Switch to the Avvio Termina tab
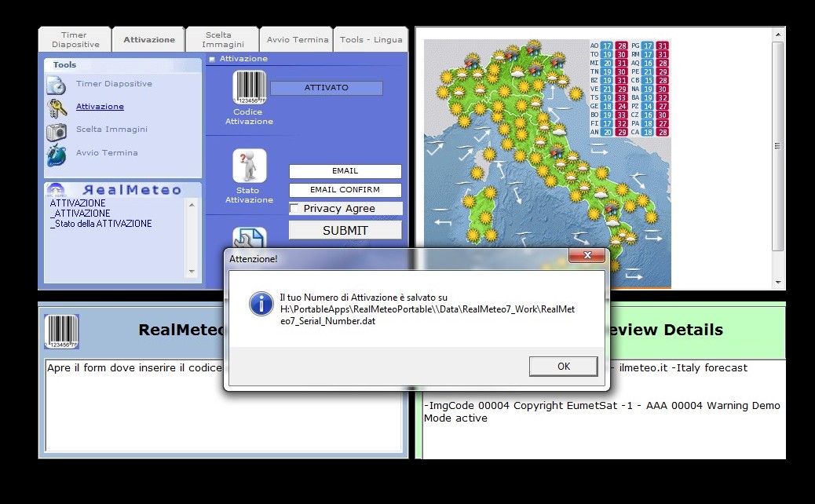The height and width of the screenshot is (504, 815). 297,39
